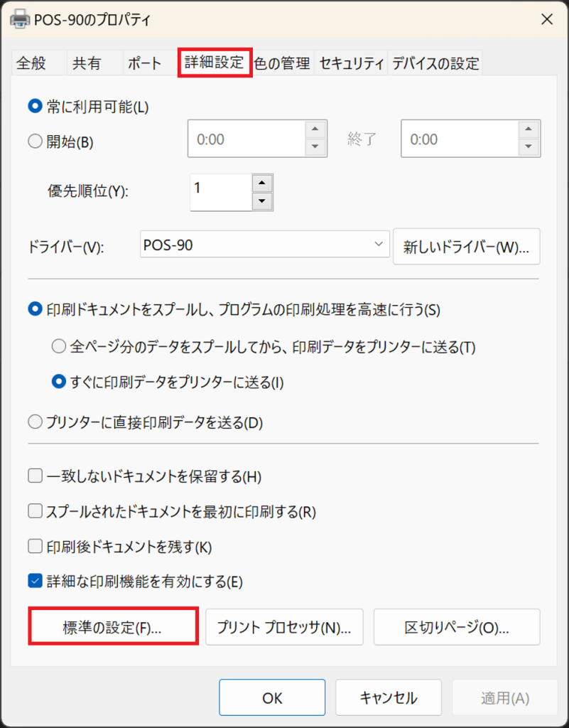
Task: Go to the デバイスの設定 tab
Action: 435,63
